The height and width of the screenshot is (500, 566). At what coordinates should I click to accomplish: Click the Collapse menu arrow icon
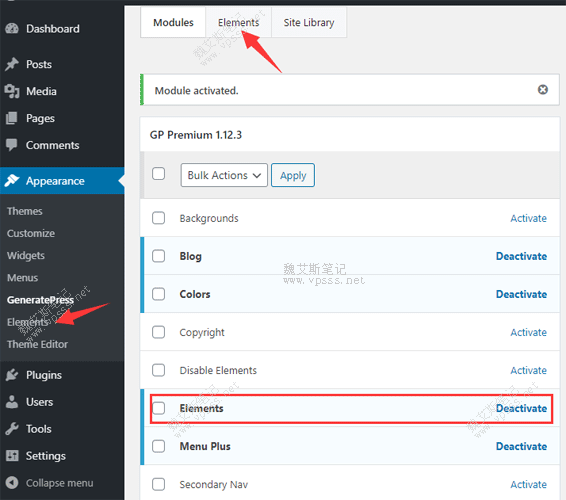point(12,483)
